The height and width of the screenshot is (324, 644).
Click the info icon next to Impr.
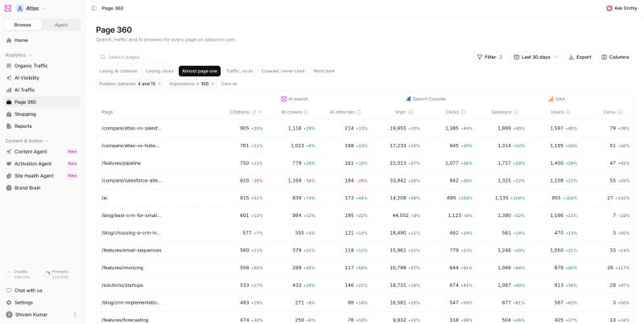tap(411, 112)
